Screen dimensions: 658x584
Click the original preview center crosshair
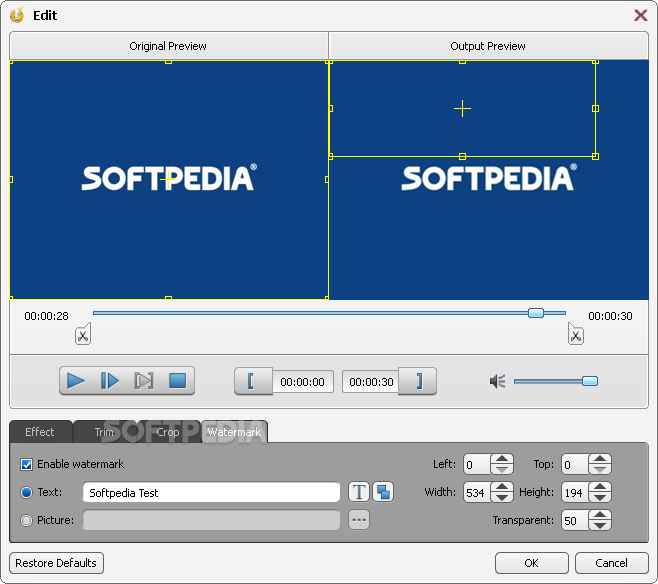coord(168,180)
